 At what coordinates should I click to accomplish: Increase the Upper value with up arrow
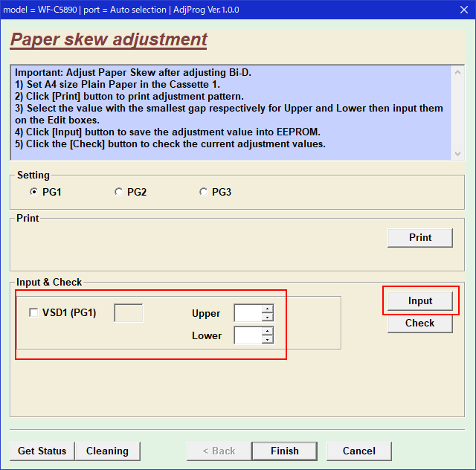click(x=268, y=309)
